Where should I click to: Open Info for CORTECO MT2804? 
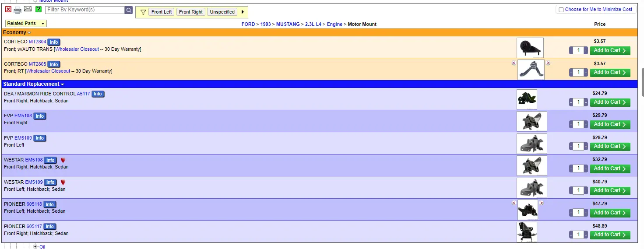click(x=53, y=42)
